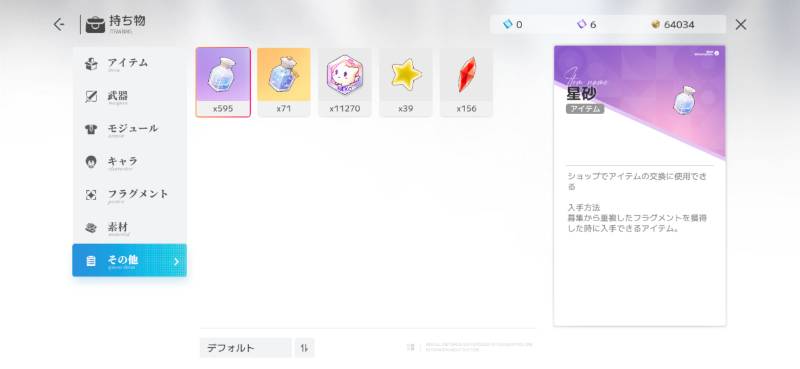
Task: Select the yellow star item x39
Action: (406, 82)
